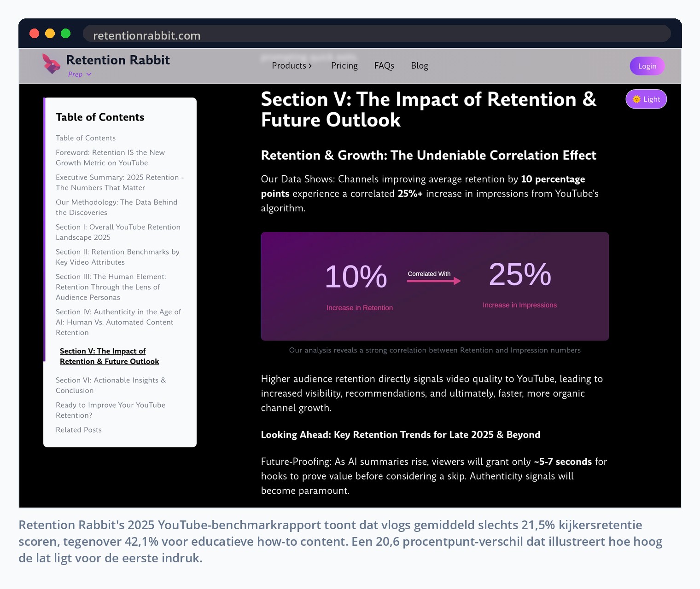Viewport: 700px width, 589px height.
Task: Open the FAQs menu item
Action: 384,65
